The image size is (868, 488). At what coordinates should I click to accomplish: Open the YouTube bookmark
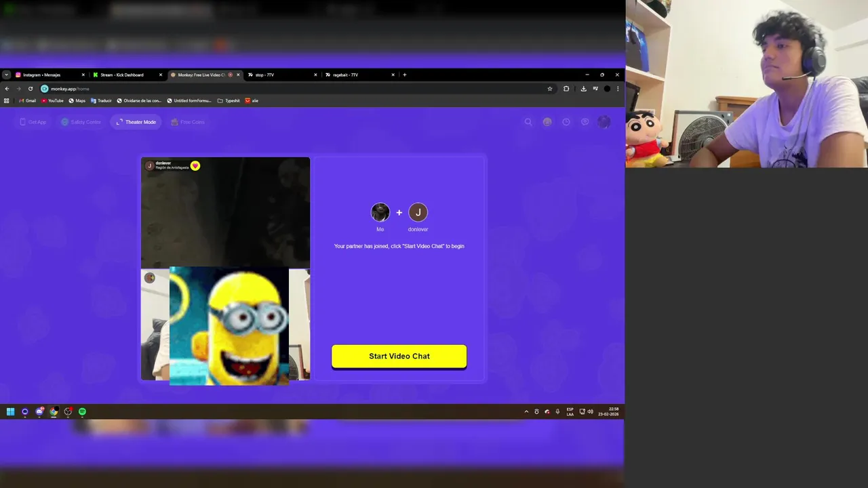click(x=52, y=100)
